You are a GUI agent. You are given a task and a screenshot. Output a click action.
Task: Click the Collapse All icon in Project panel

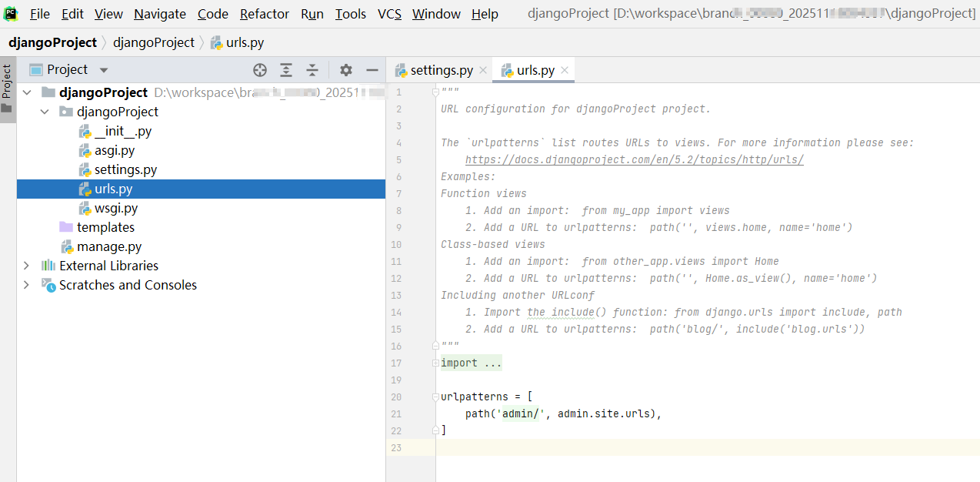[x=312, y=70]
